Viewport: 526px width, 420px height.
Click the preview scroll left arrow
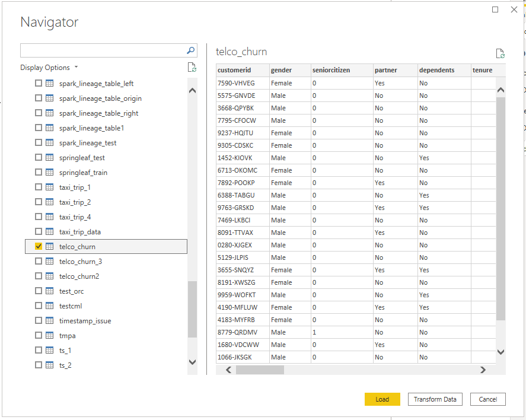229,370
